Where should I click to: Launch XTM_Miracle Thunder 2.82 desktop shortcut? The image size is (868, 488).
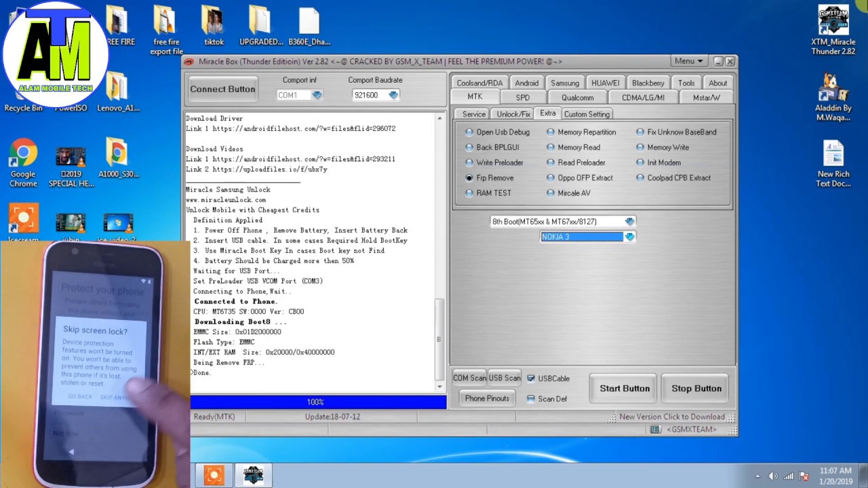[833, 30]
